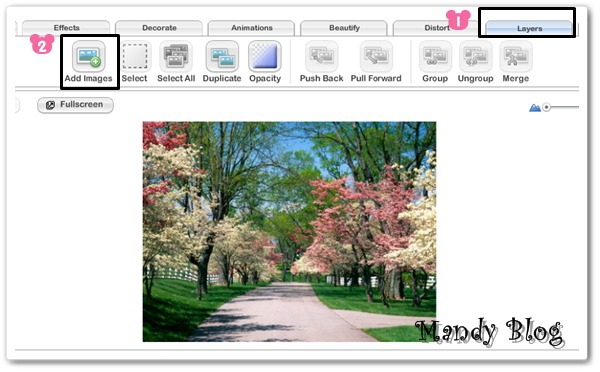Viewport: 600px width, 372px height.
Task: Open the Decorate tab
Action: (x=159, y=28)
